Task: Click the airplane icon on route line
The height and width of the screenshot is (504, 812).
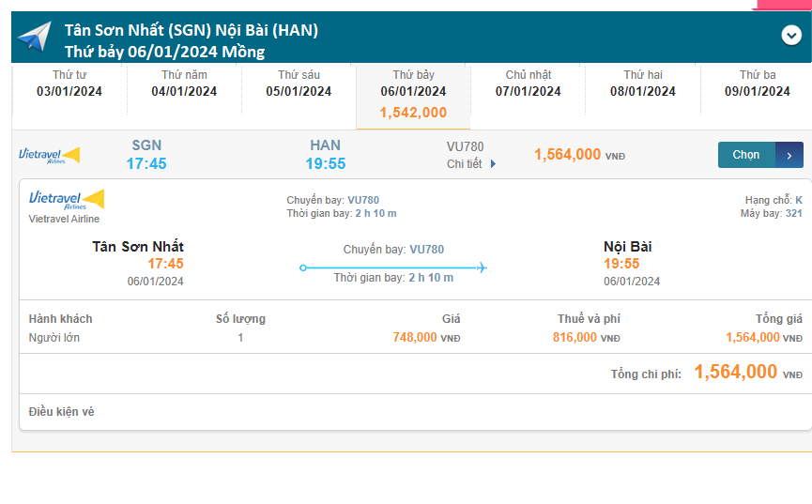Action: click(x=481, y=267)
